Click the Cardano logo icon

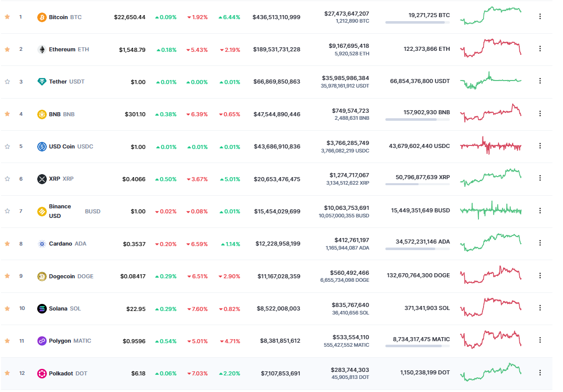(x=42, y=244)
